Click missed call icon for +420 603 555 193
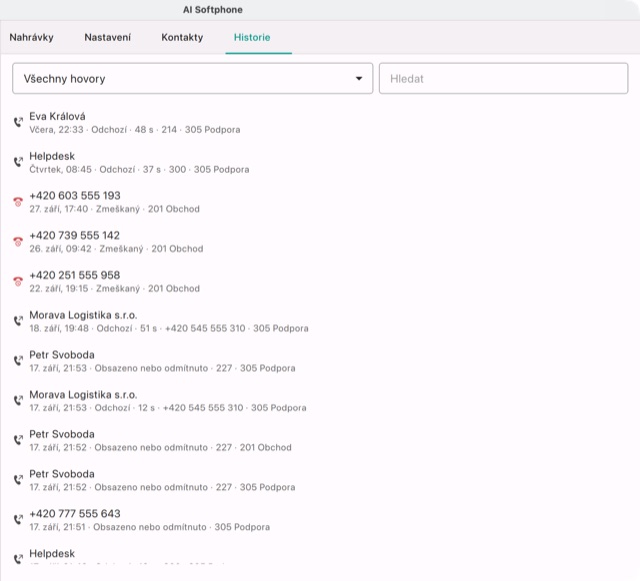The image size is (640, 581). point(18,202)
